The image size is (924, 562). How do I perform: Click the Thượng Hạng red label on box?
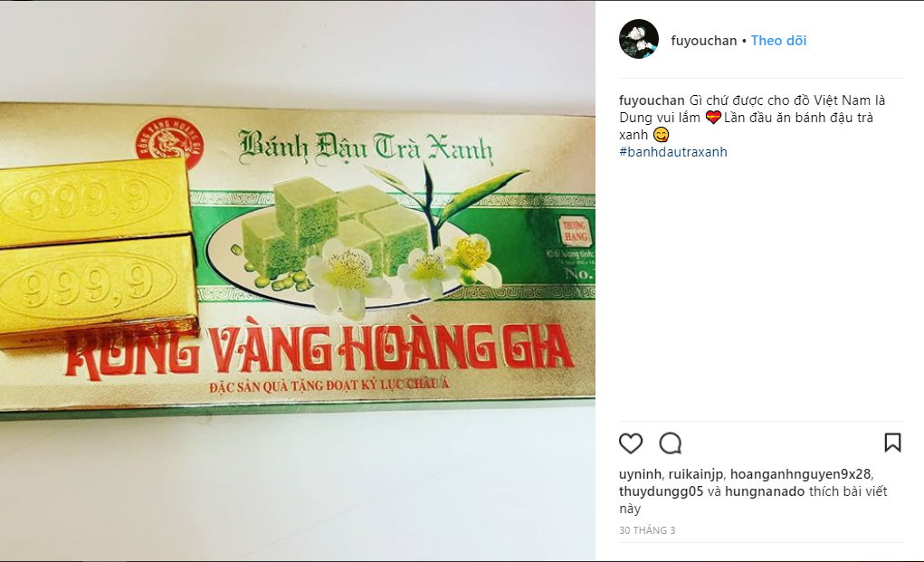tap(574, 231)
